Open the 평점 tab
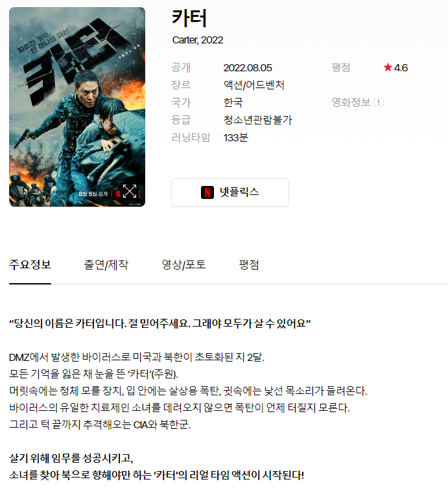 (249, 264)
